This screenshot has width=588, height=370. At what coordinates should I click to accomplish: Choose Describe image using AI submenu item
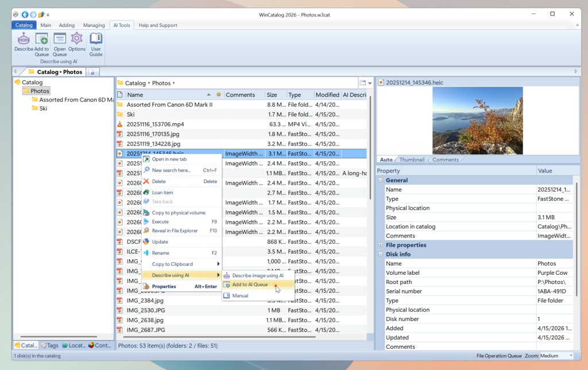(257, 275)
